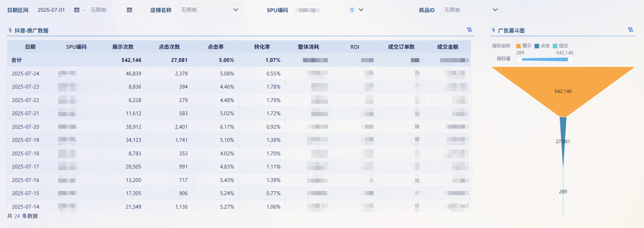Select row date 2025-07-21
The width and height of the screenshot is (644, 228).
pos(26,113)
